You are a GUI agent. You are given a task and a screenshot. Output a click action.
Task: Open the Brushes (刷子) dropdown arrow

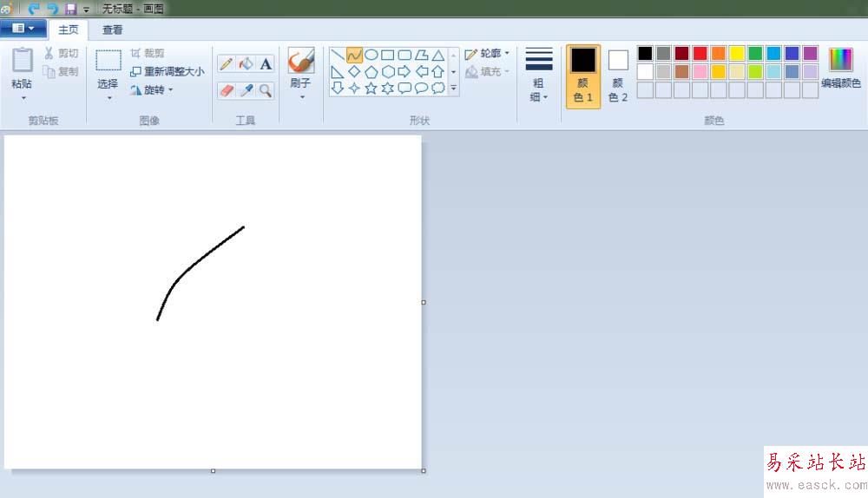(302, 97)
